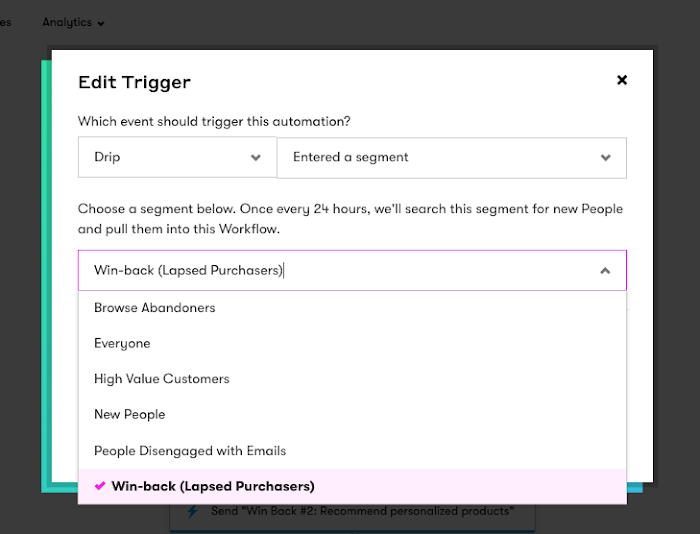This screenshot has width=700, height=534.
Task: Click lightning bolt icon on Send step
Action: point(192,512)
